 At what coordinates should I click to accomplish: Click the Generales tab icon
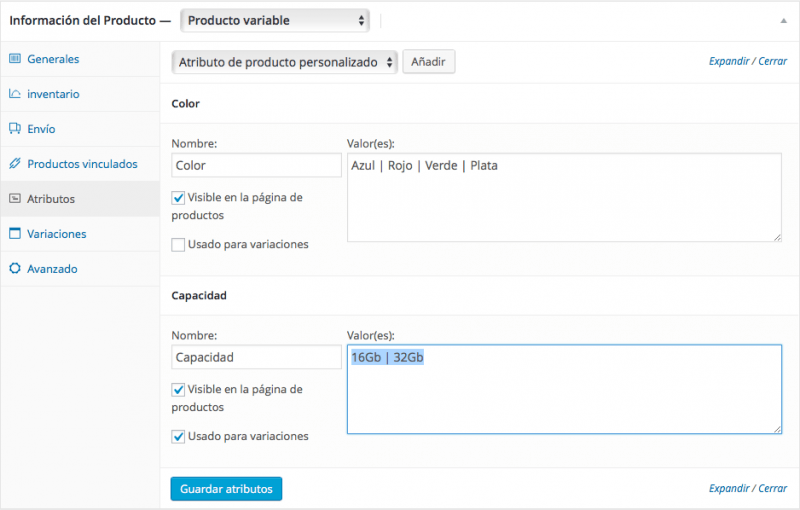[x=15, y=59]
